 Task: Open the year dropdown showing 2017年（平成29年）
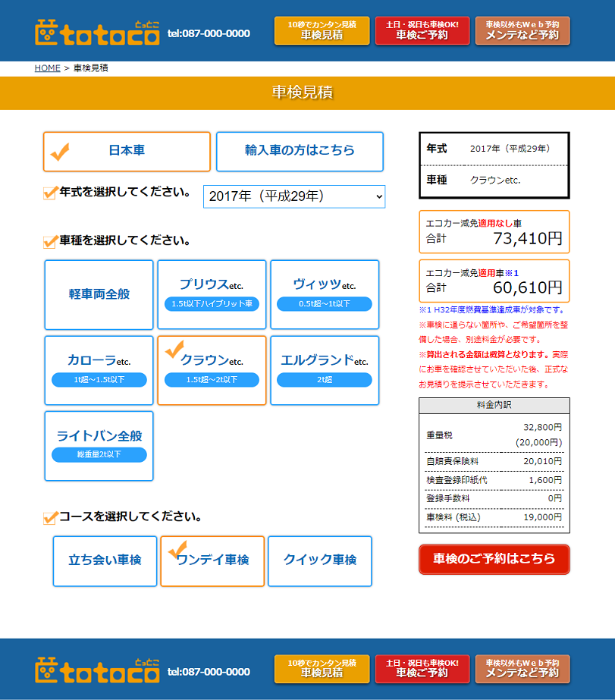click(293, 196)
